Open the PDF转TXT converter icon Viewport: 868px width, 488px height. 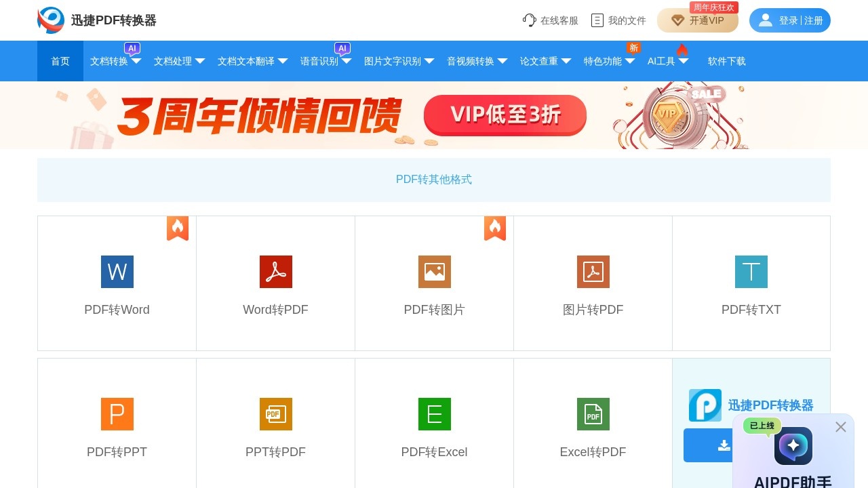[751, 271]
